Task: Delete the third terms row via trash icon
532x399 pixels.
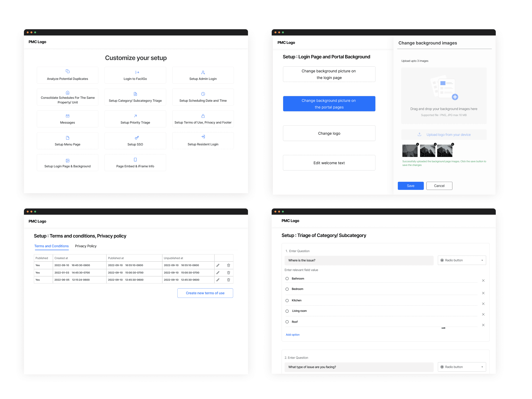Action: [x=228, y=280]
